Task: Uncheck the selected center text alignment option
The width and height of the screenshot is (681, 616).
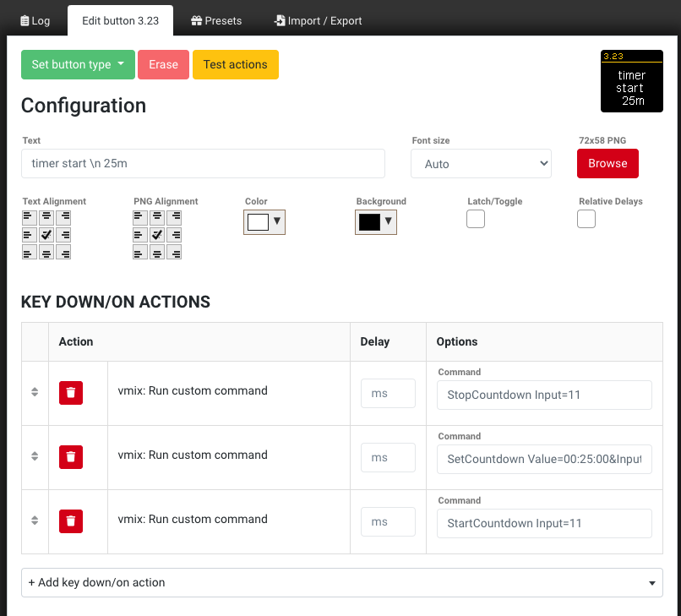Action: [46, 234]
